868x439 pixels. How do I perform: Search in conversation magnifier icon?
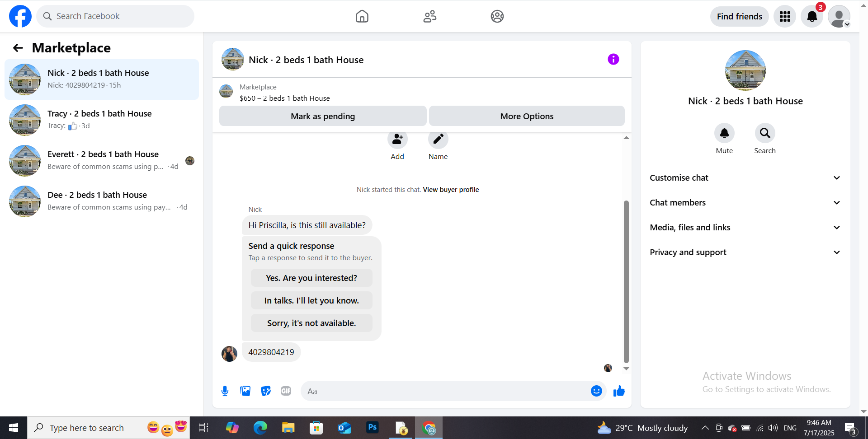click(x=765, y=133)
